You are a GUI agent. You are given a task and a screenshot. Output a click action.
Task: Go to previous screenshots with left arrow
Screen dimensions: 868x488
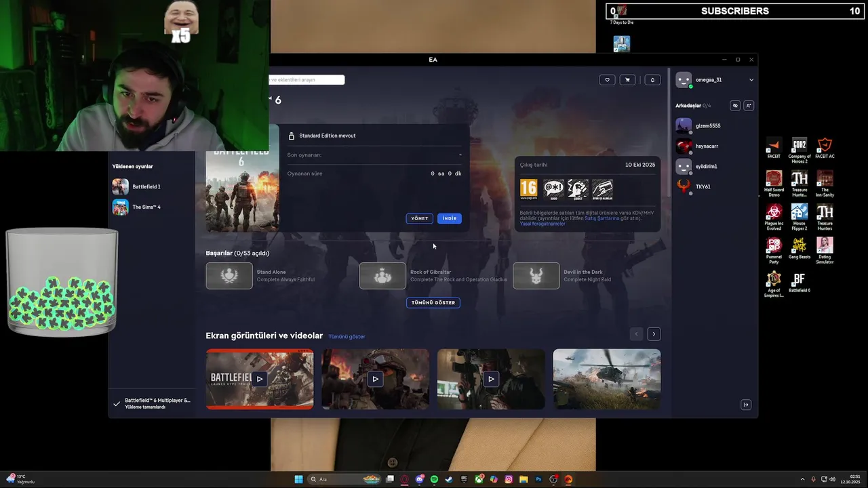636,334
